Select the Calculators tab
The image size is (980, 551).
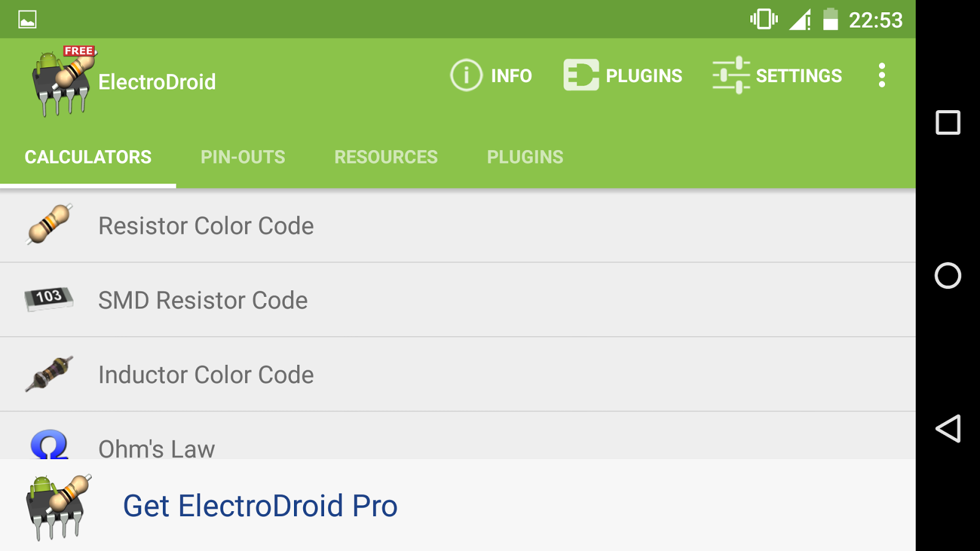(88, 157)
